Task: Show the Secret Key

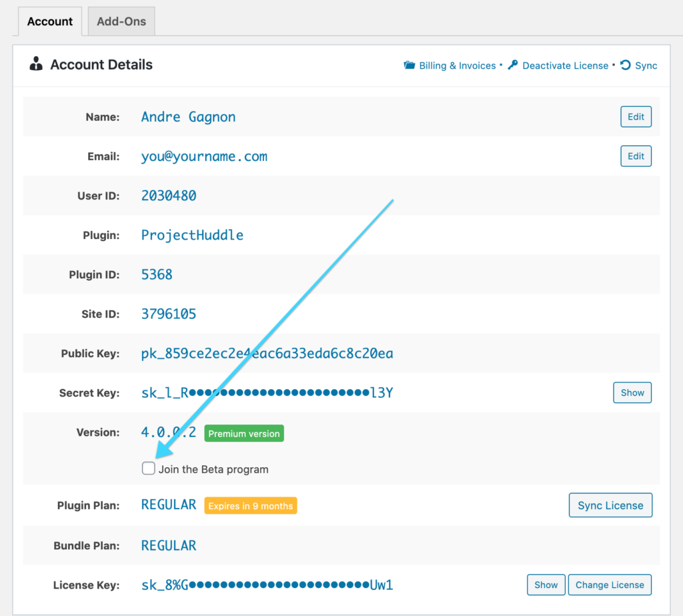Action: coord(632,392)
